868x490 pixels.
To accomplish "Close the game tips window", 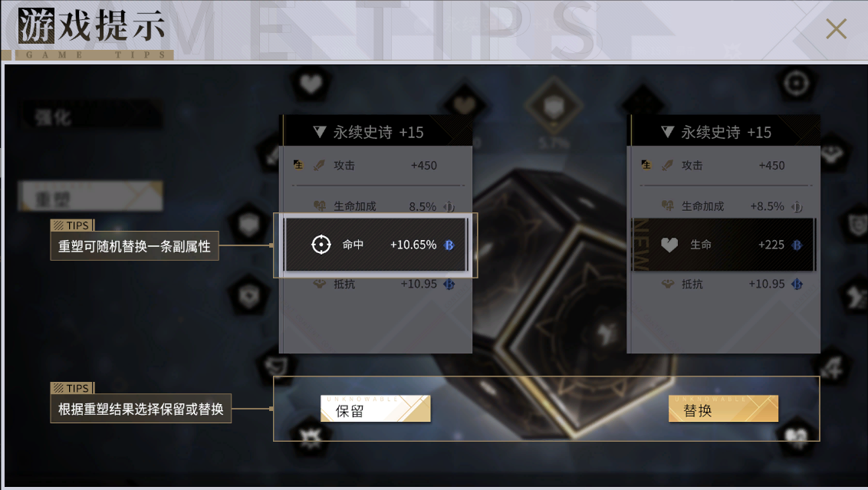I will [836, 29].
